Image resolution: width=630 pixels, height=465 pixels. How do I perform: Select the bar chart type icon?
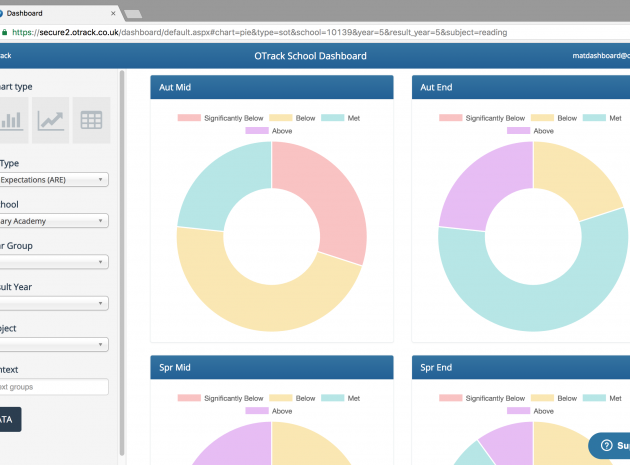[x=12, y=120]
